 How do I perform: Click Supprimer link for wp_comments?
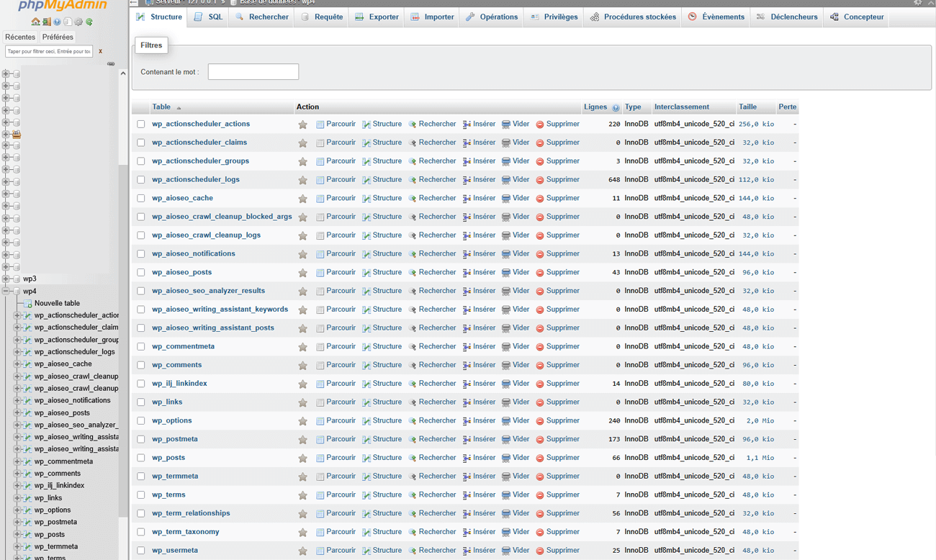[562, 366]
